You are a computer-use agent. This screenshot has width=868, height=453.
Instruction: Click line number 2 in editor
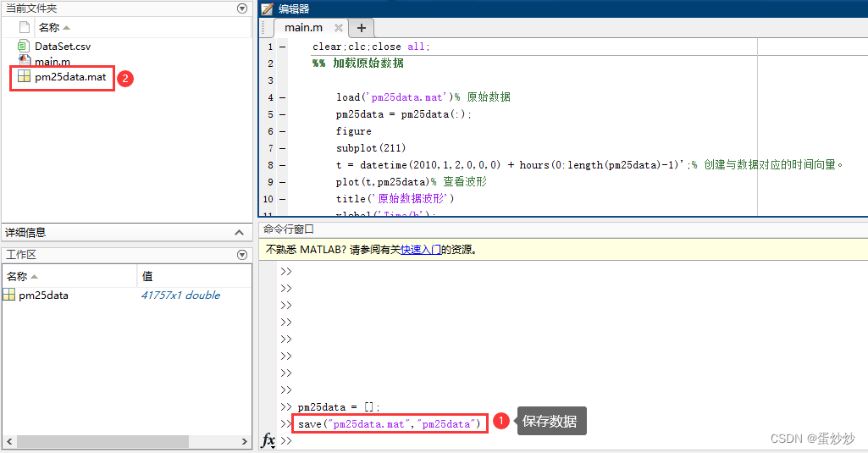coord(270,64)
